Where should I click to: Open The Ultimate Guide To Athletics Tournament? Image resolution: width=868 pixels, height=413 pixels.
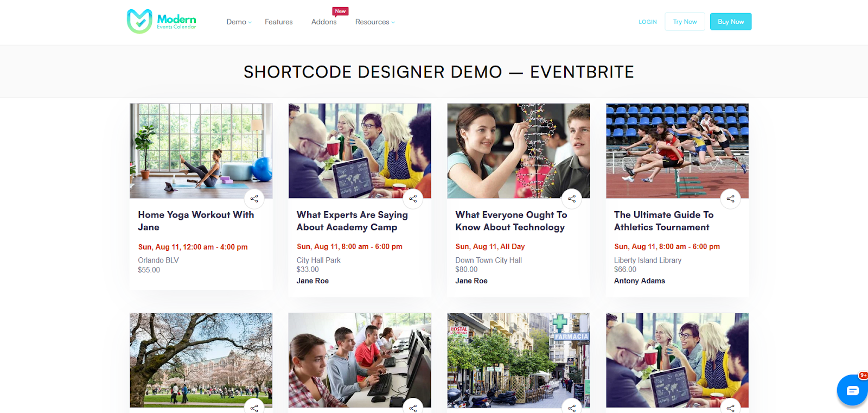(x=664, y=221)
